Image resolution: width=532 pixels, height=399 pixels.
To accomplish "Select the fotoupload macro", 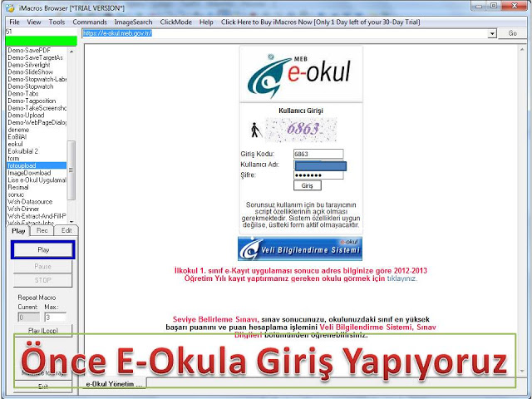I will click(x=37, y=165).
